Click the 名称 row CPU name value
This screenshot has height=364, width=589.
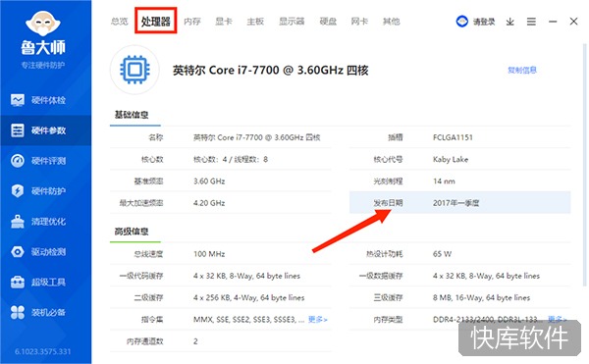pos(256,137)
